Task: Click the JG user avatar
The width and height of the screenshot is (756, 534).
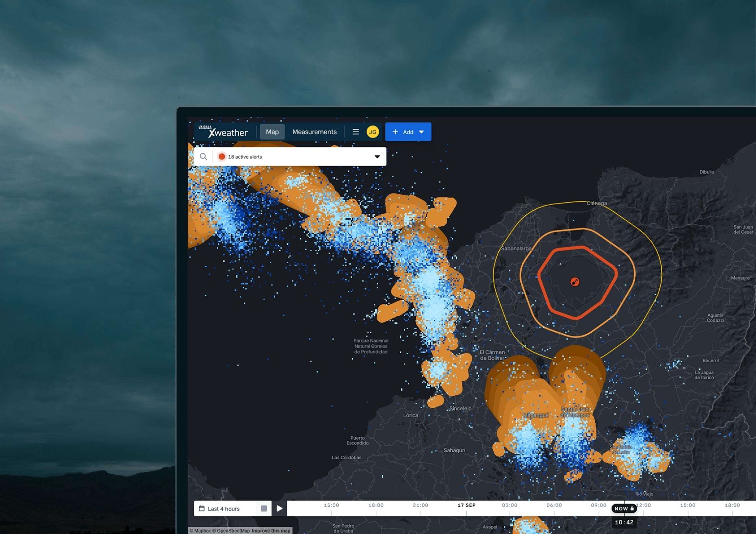Action: [x=372, y=132]
